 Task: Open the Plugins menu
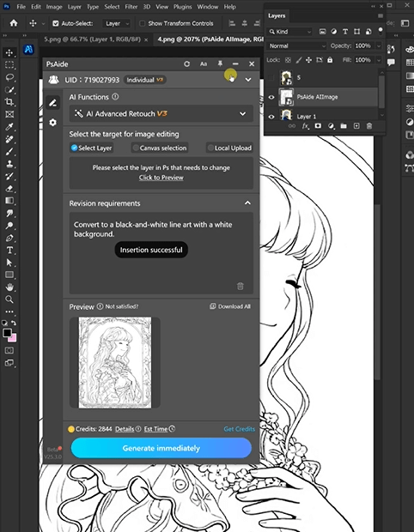(182, 7)
